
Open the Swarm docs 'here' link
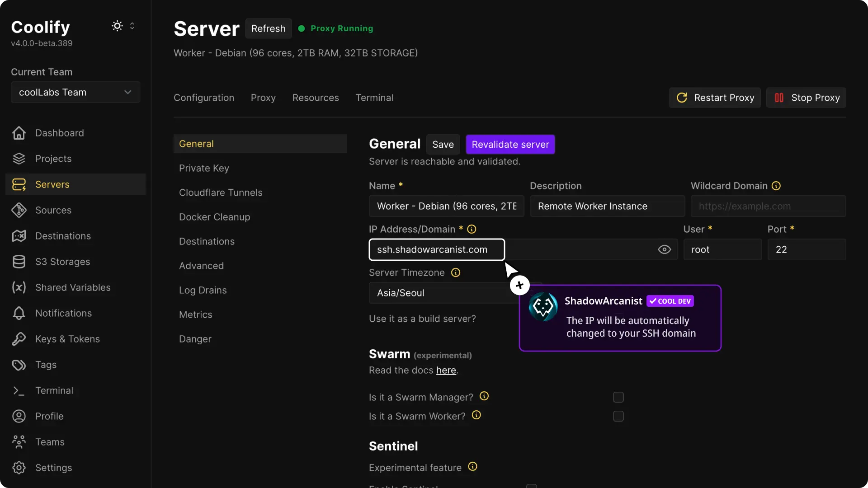coord(446,370)
